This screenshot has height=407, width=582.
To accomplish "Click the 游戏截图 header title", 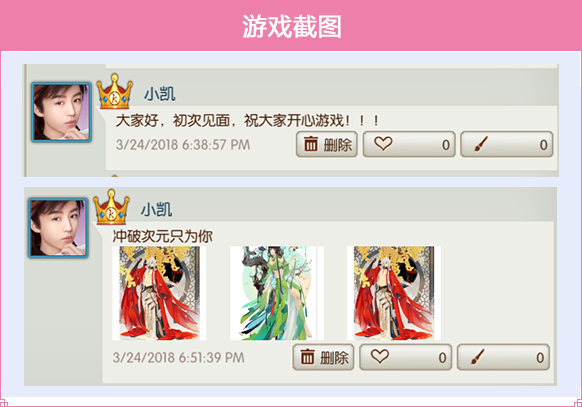I will [x=292, y=27].
